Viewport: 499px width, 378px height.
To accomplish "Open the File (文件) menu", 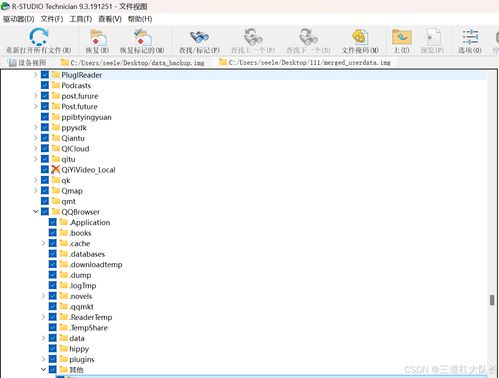I will coord(52,19).
